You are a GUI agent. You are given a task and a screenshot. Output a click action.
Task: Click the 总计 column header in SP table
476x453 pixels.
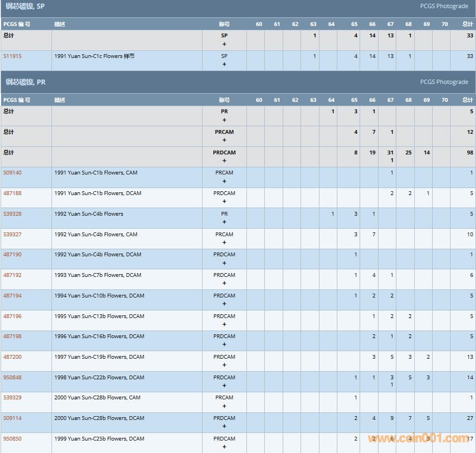click(467, 24)
